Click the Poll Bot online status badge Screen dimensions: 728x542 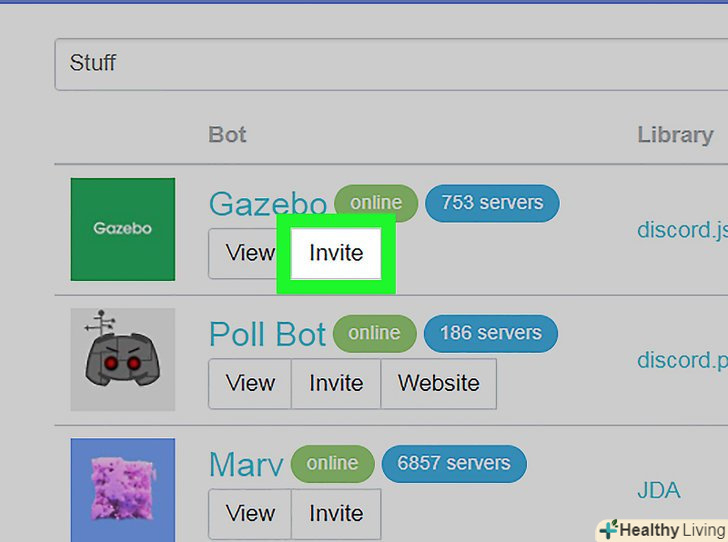(374, 333)
